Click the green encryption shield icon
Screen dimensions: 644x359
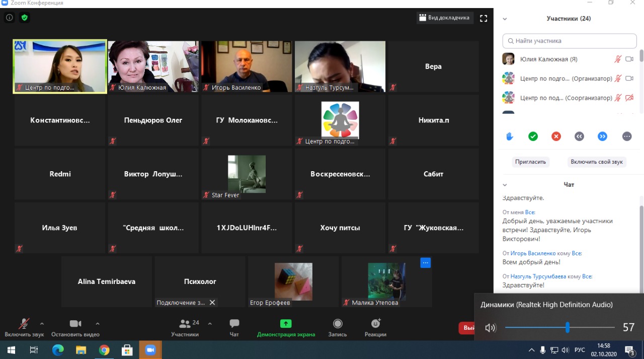pos(24,18)
